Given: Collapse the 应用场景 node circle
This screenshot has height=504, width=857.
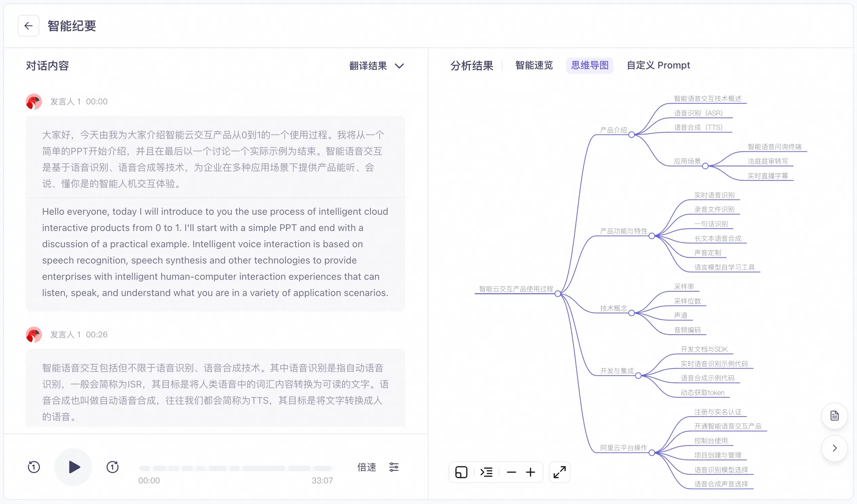Looking at the screenshot, I should [x=705, y=166].
